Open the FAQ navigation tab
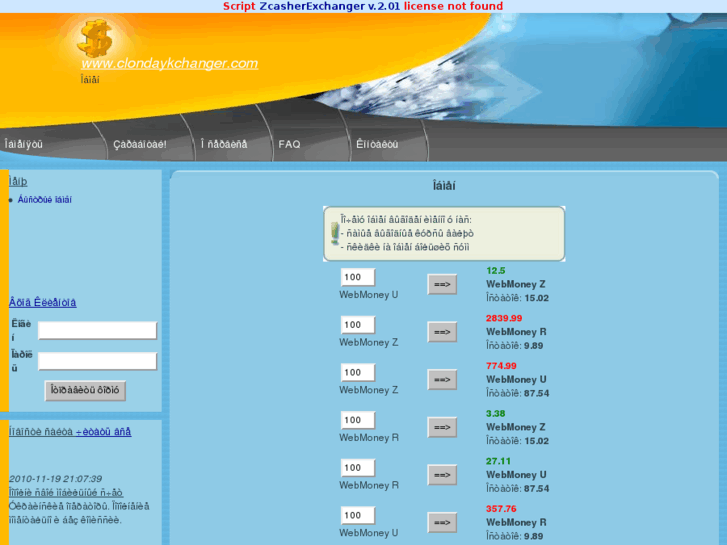Image resolution: width=727 pixels, height=545 pixels. (x=289, y=144)
